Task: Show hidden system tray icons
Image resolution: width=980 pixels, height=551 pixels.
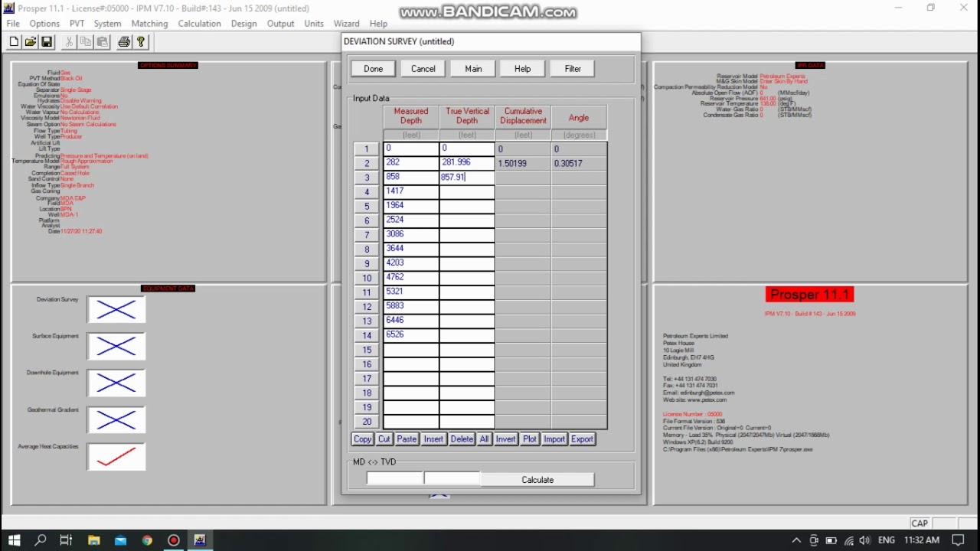Action: [796, 540]
